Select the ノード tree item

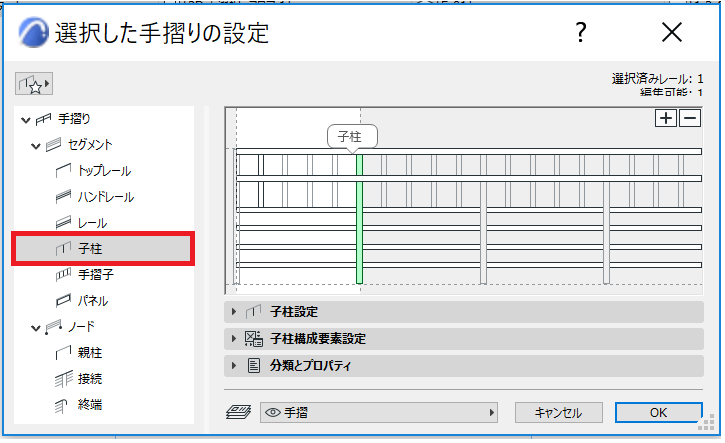pyautogui.click(x=81, y=327)
